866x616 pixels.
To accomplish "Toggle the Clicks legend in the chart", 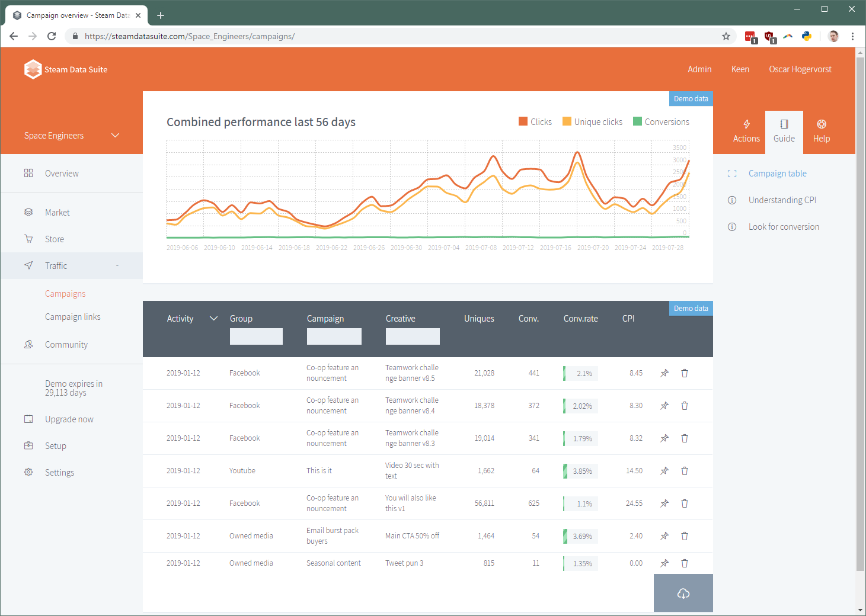I will click(x=535, y=121).
